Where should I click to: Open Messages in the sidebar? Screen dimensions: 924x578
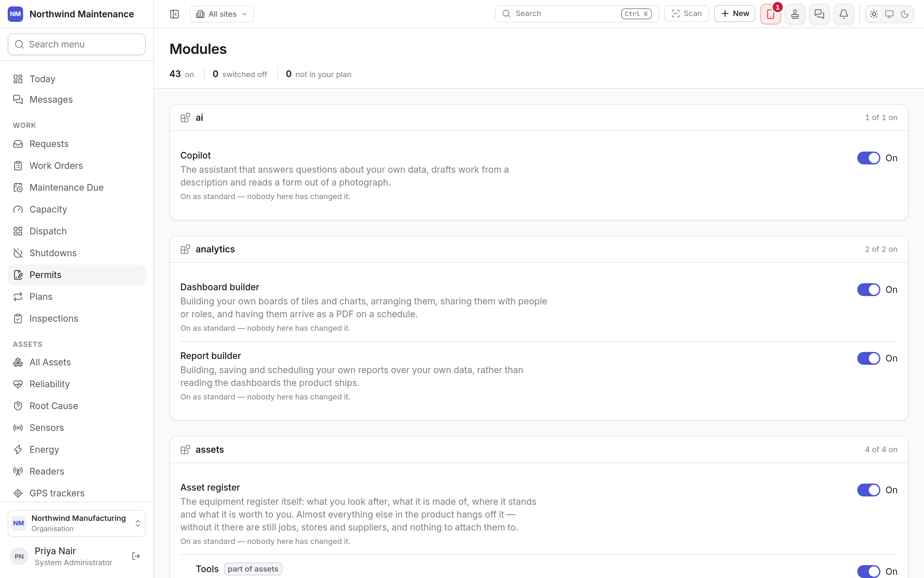[x=76, y=100]
